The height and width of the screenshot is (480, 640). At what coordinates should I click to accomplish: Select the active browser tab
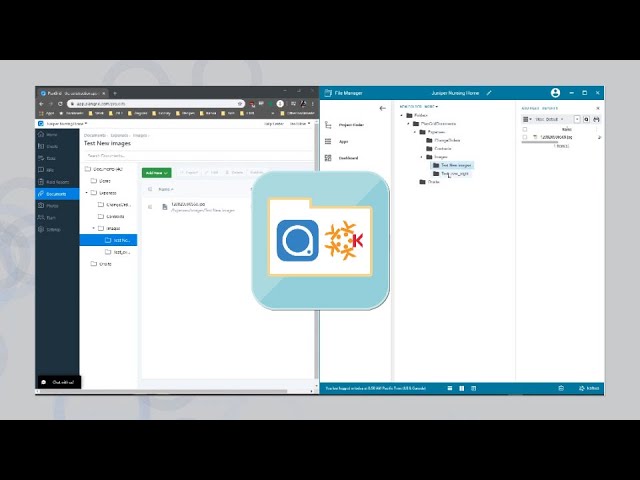click(x=73, y=93)
